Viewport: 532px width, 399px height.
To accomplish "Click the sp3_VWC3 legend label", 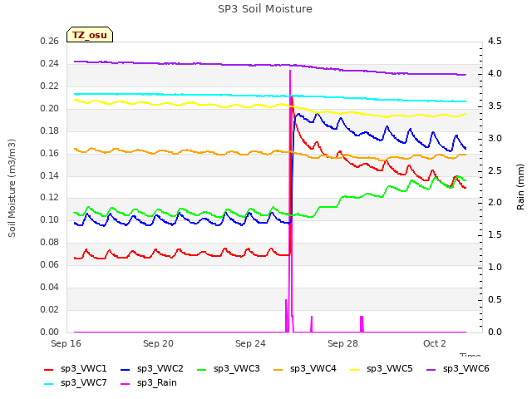I will [x=236, y=368].
